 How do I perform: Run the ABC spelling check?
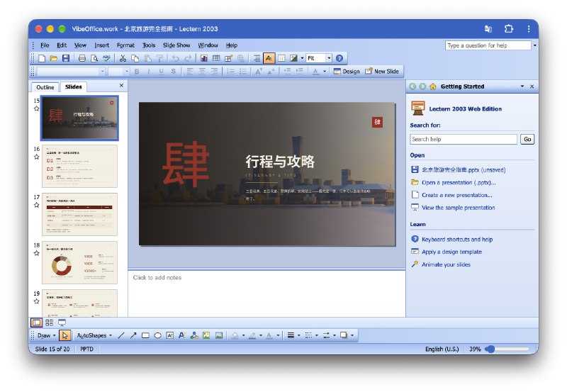pos(106,58)
